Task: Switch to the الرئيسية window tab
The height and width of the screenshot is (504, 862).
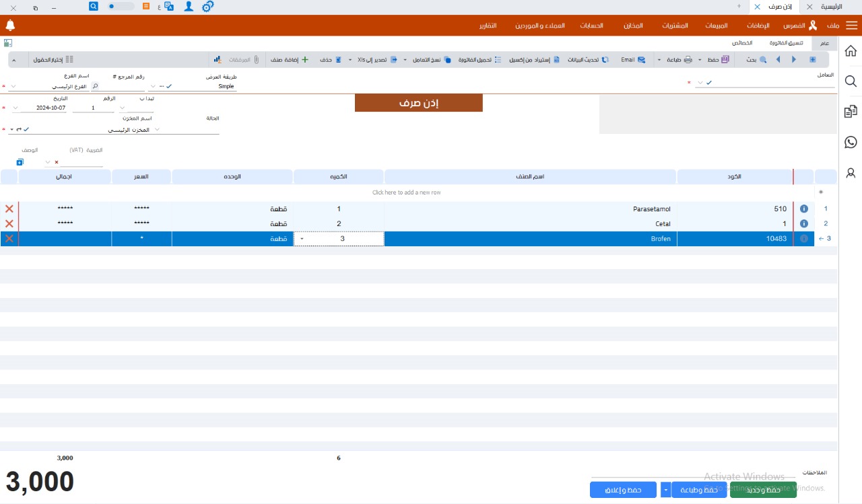Action: [x=832, y=6]
